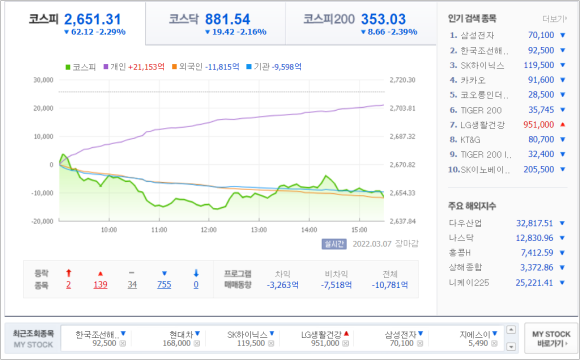
Task: Click 차익 value -3,263억
Action: (283, 285)
